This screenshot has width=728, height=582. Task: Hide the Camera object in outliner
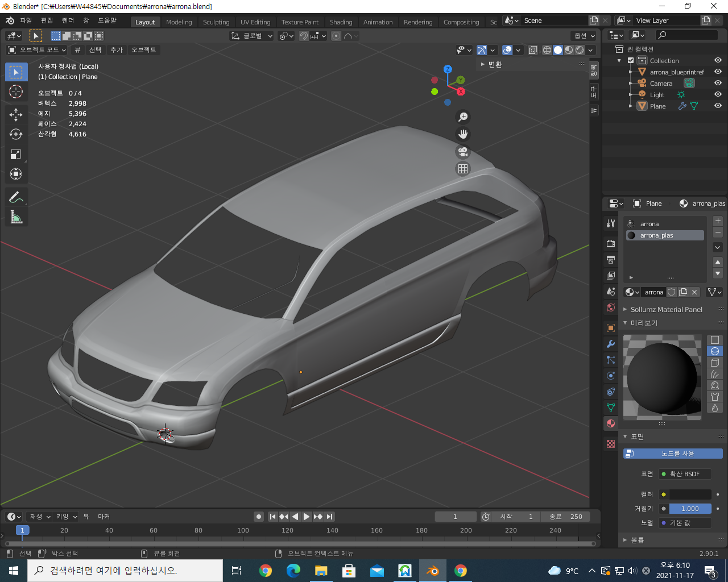pyautogui.click(x=718, y=83)
